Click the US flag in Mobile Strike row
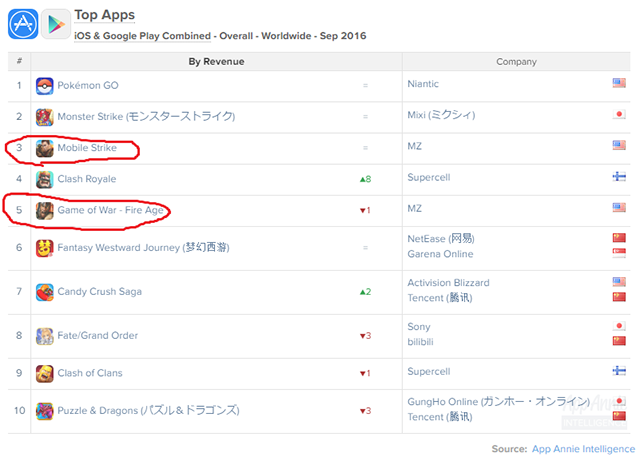 (x=619, y=145)
